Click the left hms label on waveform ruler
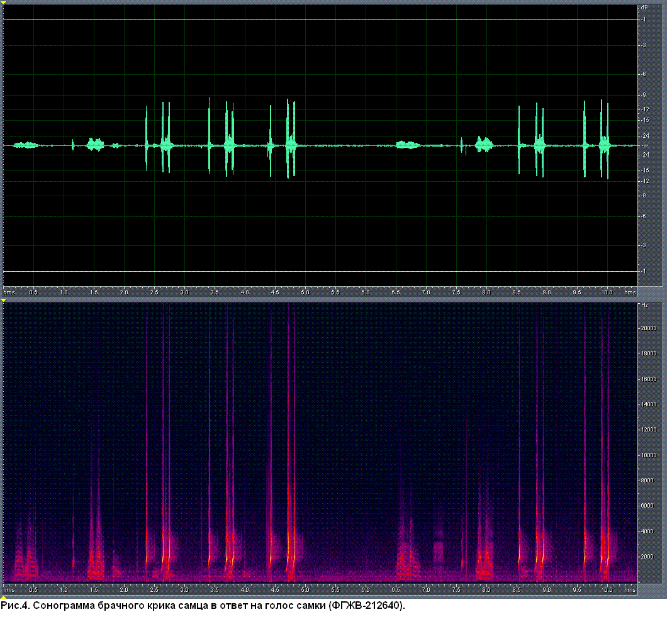672x629 pixels. coord(9,292)
